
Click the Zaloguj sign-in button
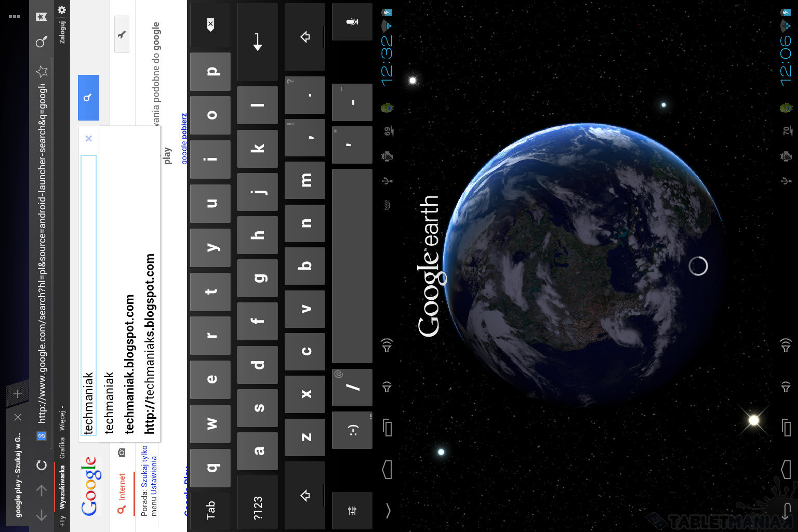coord(62,32)
